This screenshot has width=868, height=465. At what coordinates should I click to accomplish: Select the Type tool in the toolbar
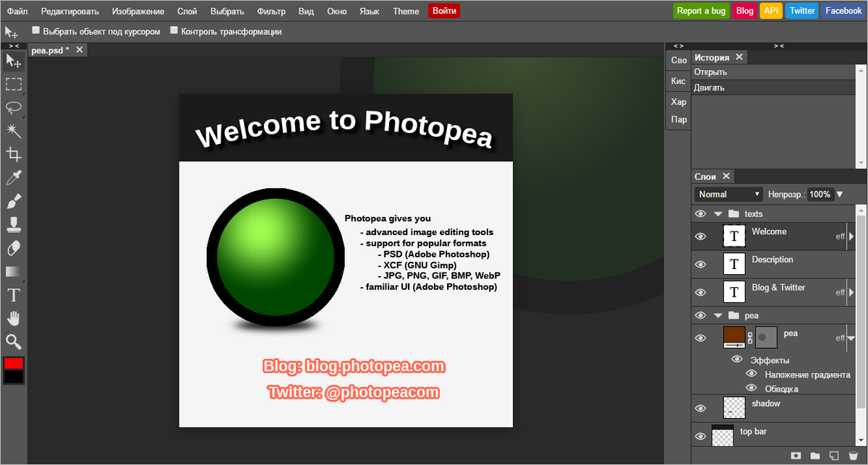(14, 294)
